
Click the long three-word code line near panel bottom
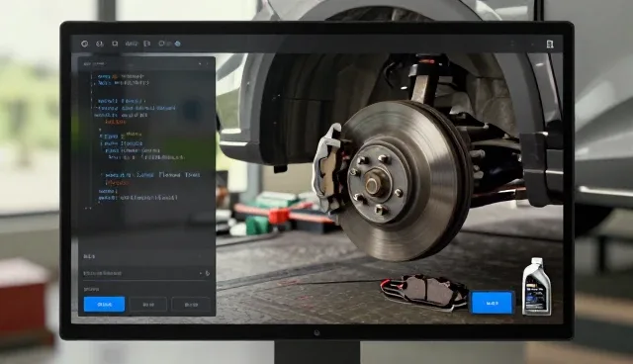[x=152, y=175]
